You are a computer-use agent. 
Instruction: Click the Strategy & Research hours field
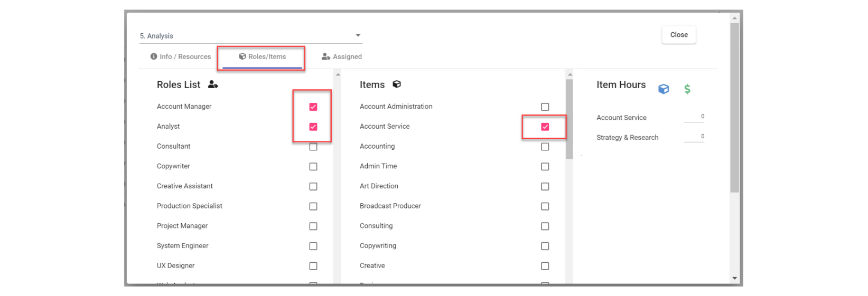tap(694, 137)
